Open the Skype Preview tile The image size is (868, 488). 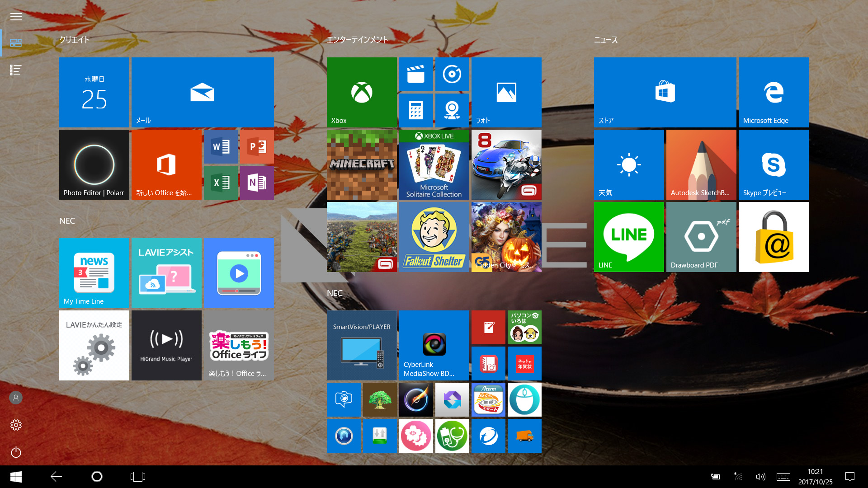[x=774, y=164]
